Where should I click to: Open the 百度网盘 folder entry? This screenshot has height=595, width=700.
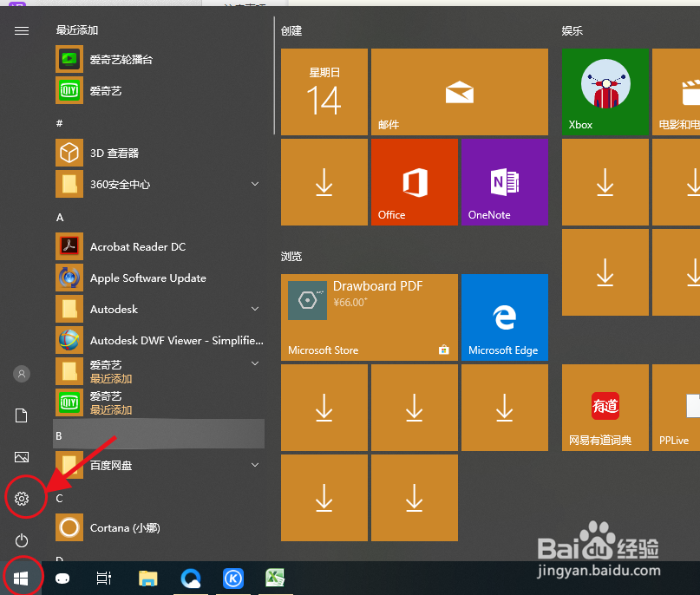(160, 465)
